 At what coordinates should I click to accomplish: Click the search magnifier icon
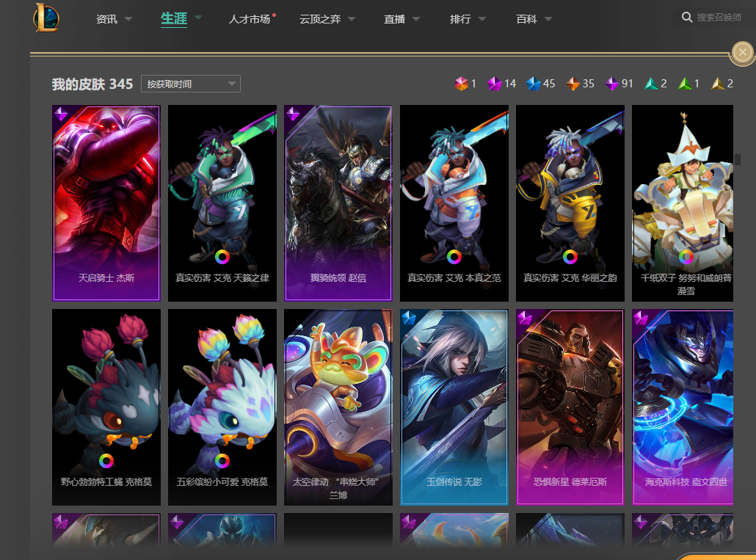click(686, 18)
